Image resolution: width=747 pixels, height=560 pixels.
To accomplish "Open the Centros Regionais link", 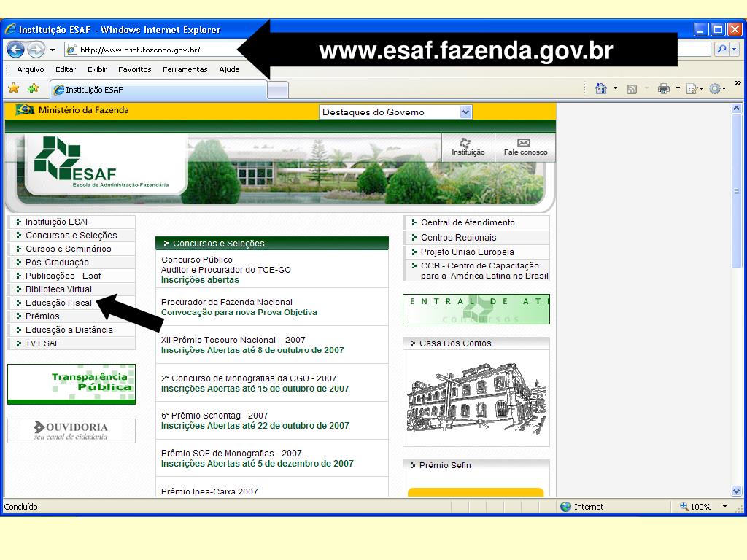I will tap(458, 237).
